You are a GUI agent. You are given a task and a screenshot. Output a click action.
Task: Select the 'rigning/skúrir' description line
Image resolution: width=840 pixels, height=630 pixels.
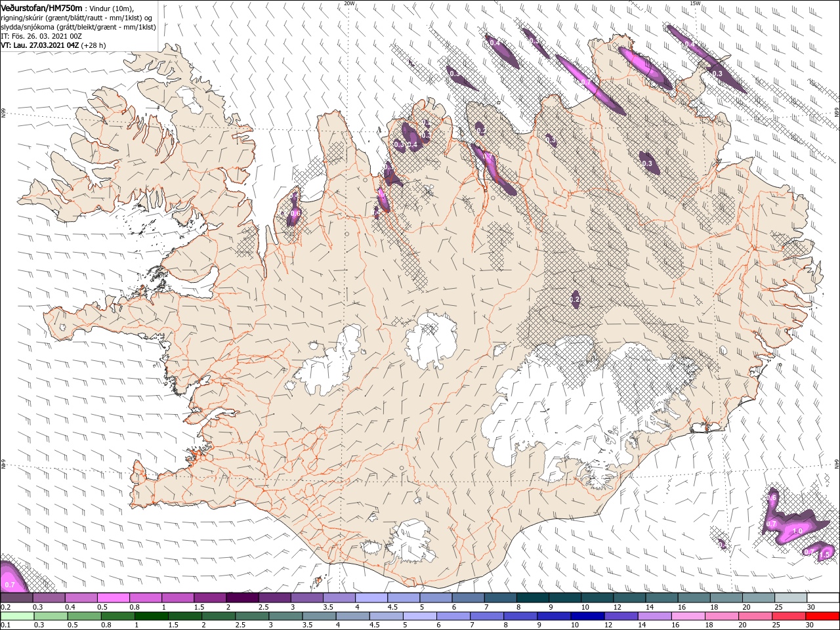pyautogui.click(x=76, y=18)
